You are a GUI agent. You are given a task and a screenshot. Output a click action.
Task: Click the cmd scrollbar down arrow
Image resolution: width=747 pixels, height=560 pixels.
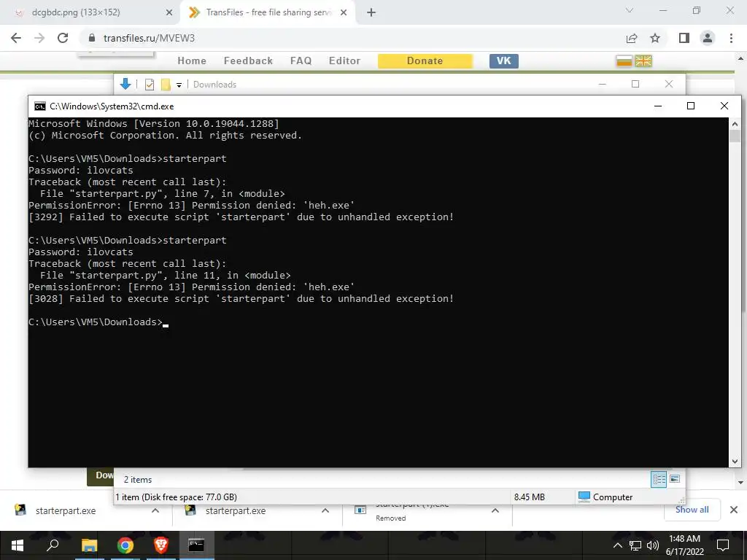(735, 461)
